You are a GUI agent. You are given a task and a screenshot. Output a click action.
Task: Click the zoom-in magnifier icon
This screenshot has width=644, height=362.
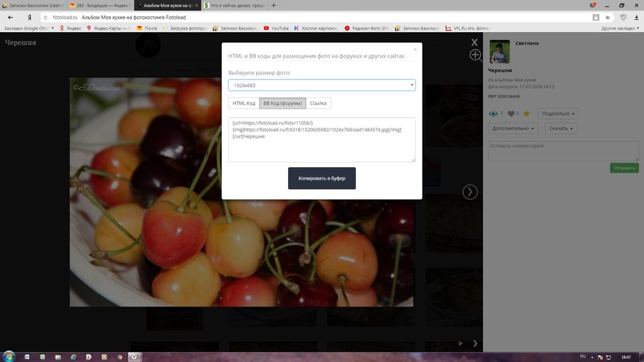tap(475, 55)
